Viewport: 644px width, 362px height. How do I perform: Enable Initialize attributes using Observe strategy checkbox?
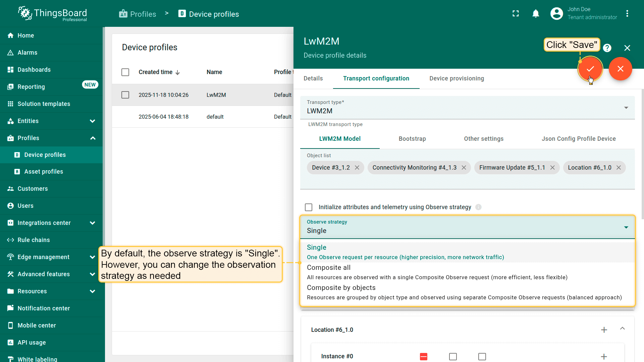[x=309, y=207]
